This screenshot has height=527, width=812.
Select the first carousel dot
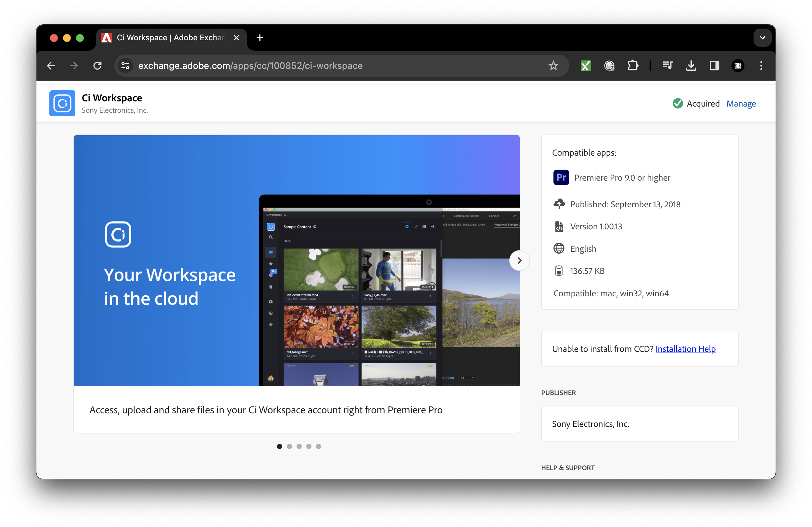280,446
